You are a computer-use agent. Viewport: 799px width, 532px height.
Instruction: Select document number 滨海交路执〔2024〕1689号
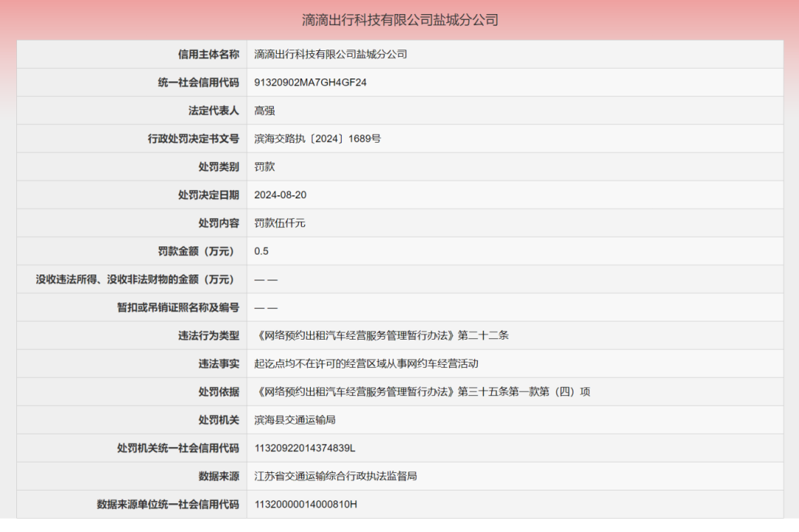[x=317, y=138]
